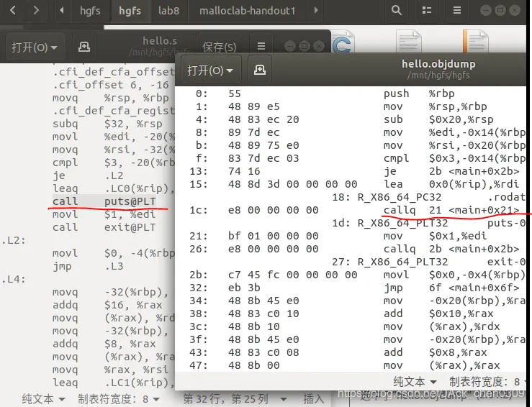This screenshot has width=532, height=407.
Task: Create new document in hello.s window
Action: pos(84,47)
